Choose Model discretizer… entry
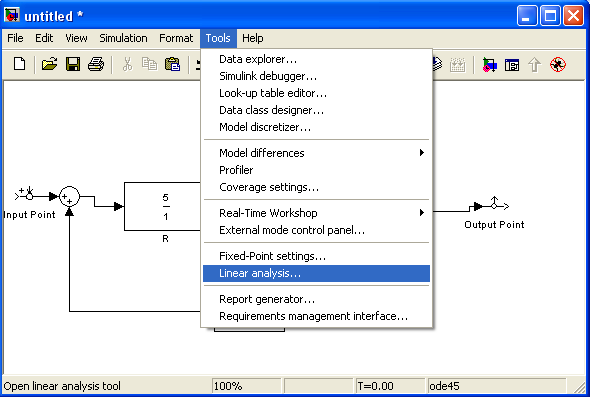The width and height of the screenshot is (590, 397). pos(316,127)
